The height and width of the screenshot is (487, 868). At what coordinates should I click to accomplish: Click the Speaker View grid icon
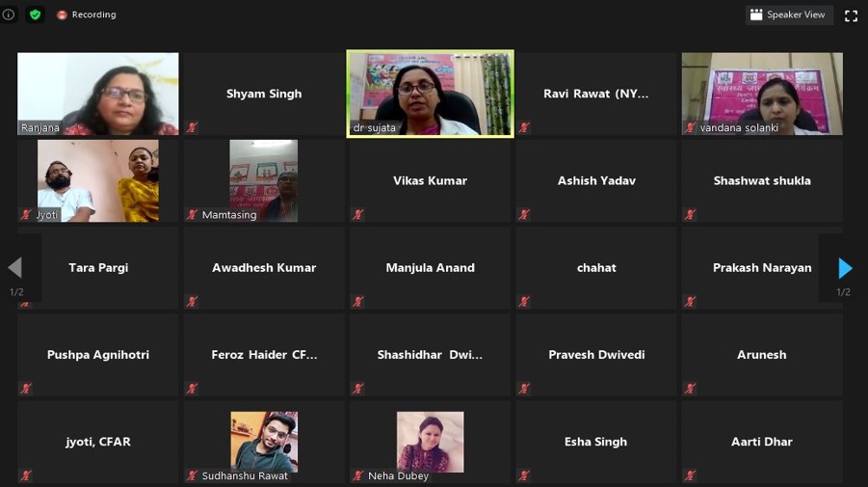click(x=756, y=14)
